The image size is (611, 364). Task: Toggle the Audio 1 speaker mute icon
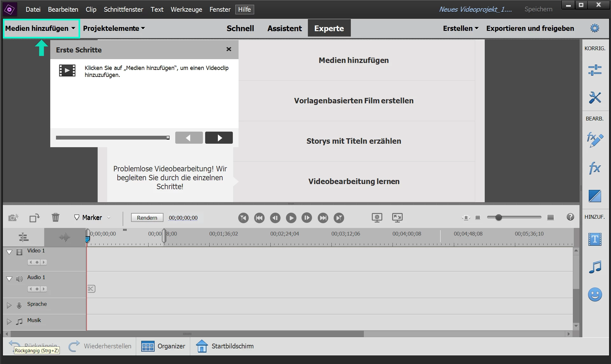pyautogui.click(x=19, y=279)
